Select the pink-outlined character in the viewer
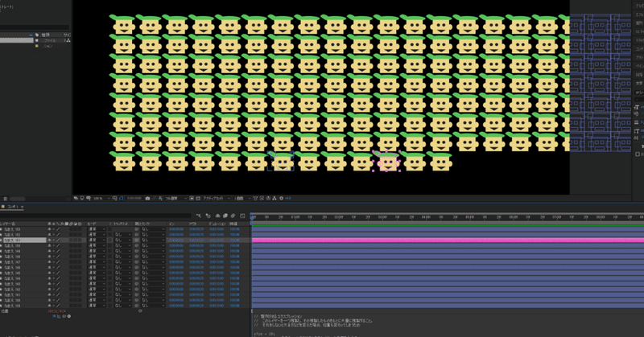The height and width of the screenshot is (337, 644). 386,161
